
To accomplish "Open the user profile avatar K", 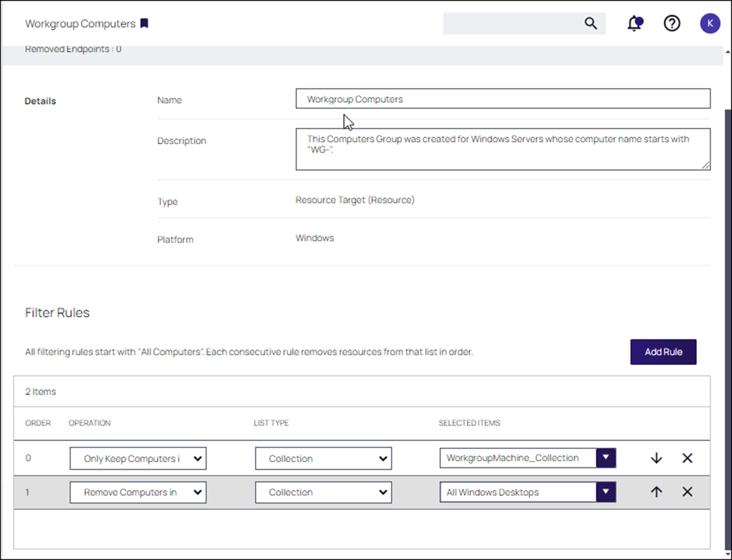I will (x=709, y=23).
